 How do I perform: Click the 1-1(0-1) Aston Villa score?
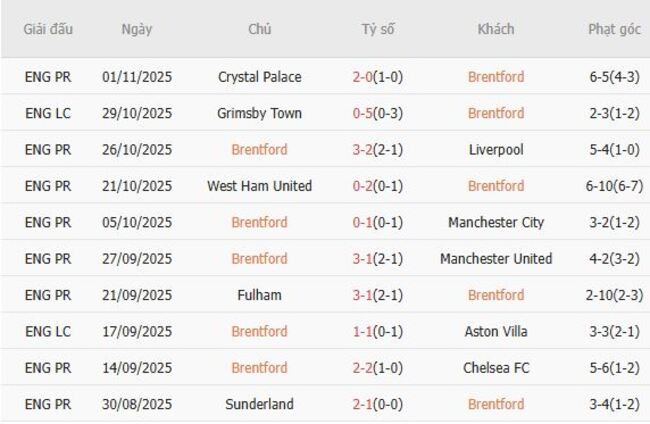[x=378, y=332]
